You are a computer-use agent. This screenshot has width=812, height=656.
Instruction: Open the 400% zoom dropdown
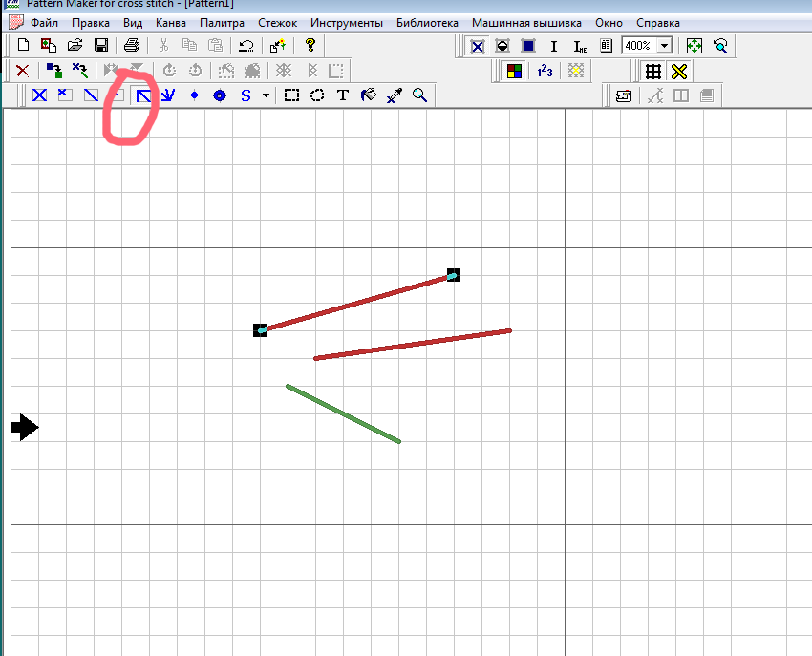[664, 45]
